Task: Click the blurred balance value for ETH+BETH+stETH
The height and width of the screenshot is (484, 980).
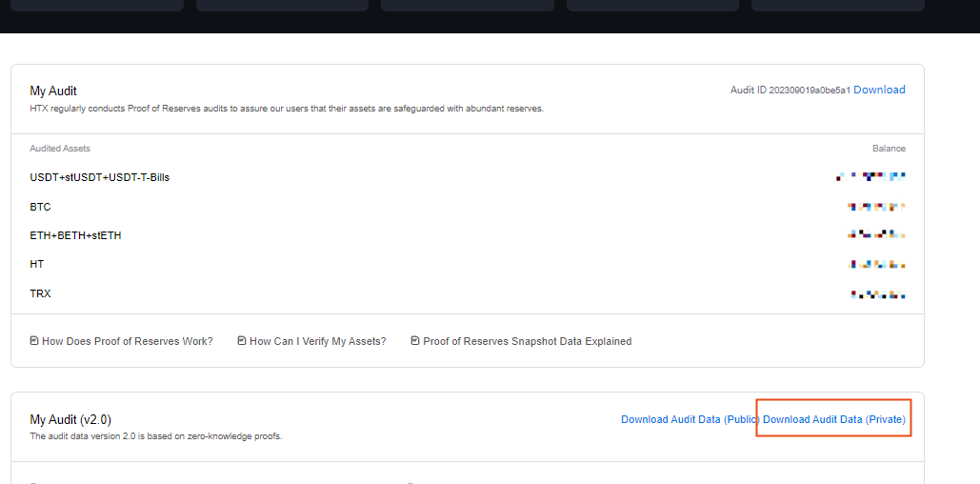Action: point(876,235)
